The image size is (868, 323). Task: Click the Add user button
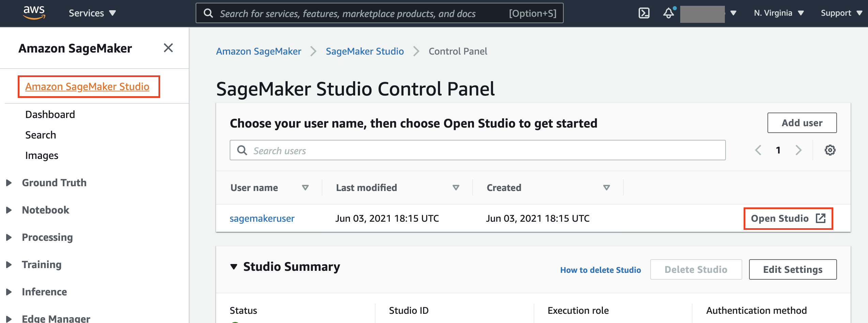(802, 123)
